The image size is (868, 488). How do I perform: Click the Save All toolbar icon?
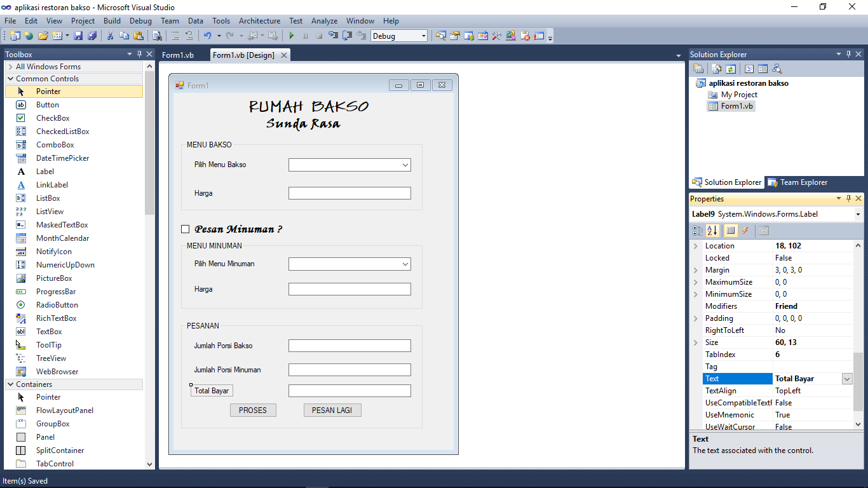92,36
